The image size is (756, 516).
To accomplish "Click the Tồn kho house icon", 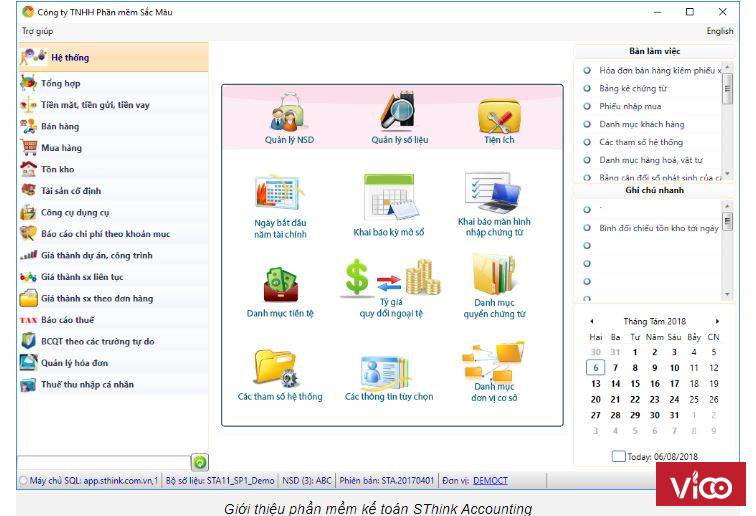I will coord(28,169).
